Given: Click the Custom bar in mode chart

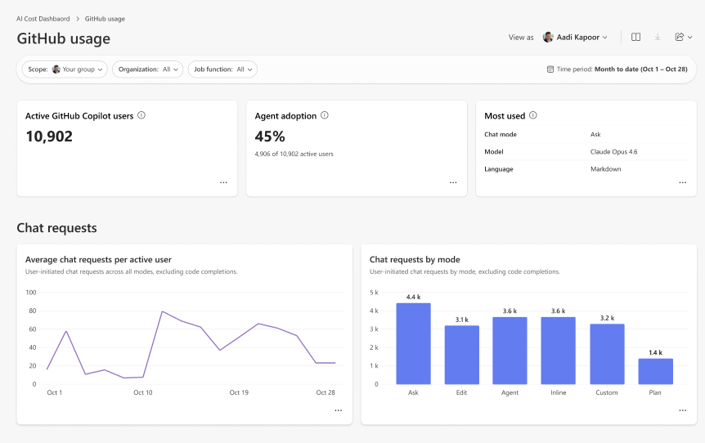Looking at the screenshot, I should 607,354.
